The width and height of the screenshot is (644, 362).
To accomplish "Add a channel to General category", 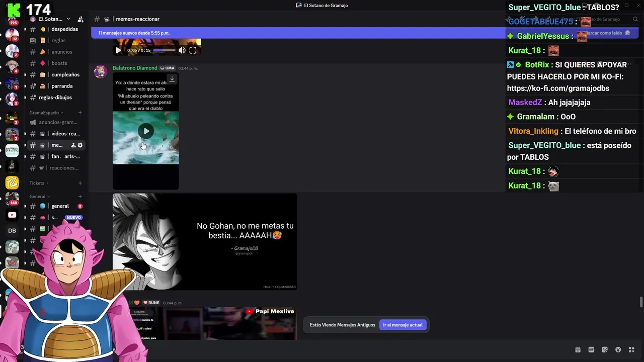I will click(80, 197).
